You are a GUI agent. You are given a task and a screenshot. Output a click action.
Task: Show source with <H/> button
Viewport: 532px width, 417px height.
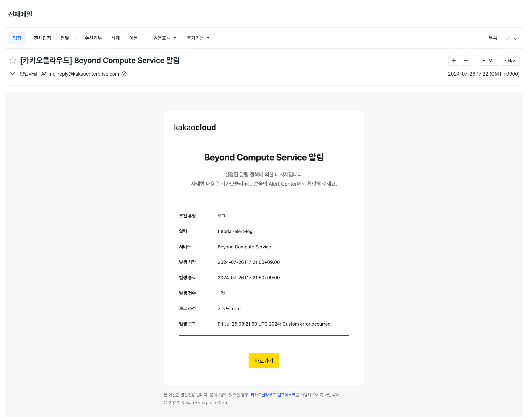(x=510, y=60)
